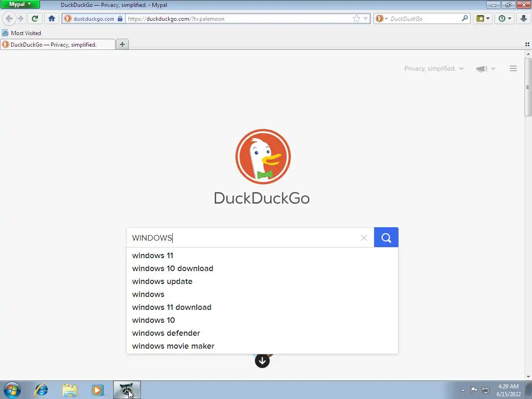Open the DuckDuckGo hamburger menu
Screen dimensions: 532x399
[x=514, y=68]
